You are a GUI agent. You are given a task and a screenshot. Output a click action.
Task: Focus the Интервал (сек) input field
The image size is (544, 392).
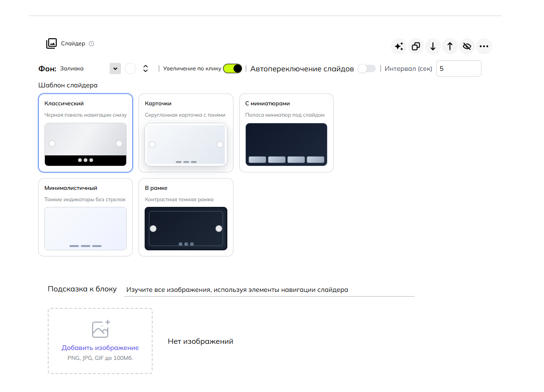[458, 68]
